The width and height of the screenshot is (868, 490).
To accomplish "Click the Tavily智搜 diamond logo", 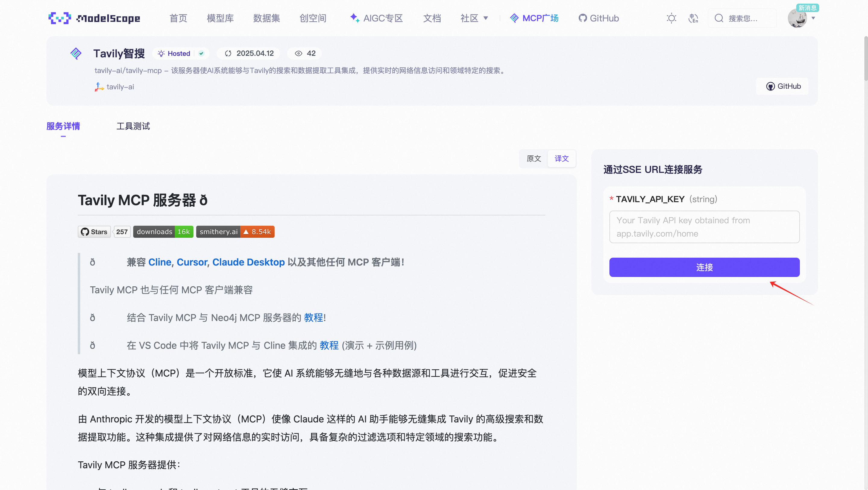I will 76,53.
